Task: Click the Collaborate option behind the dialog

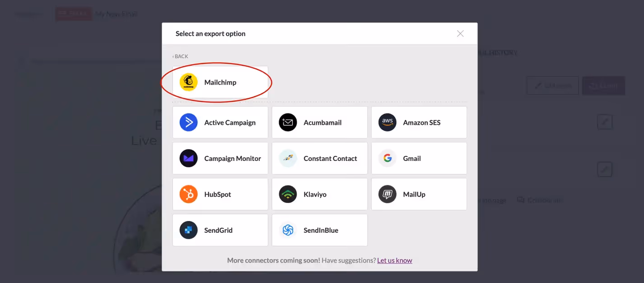Action: coord(540,200)
